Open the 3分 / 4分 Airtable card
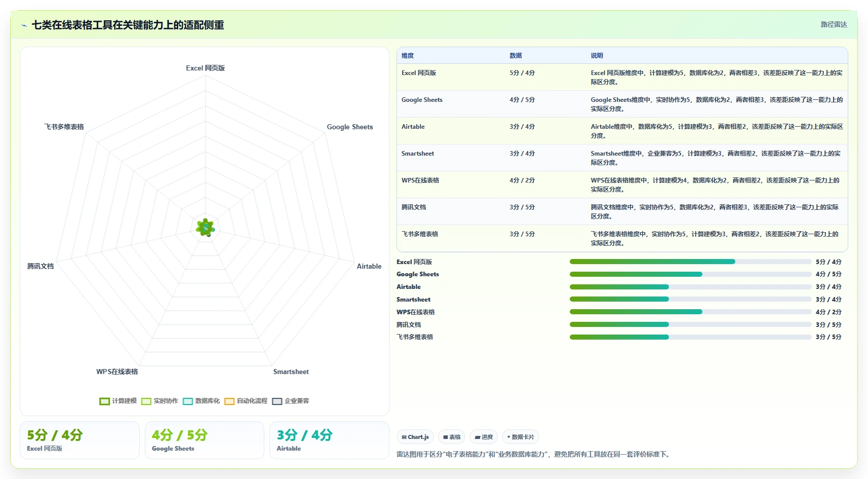This screenshot has height=479, width=868. [329, 440]
